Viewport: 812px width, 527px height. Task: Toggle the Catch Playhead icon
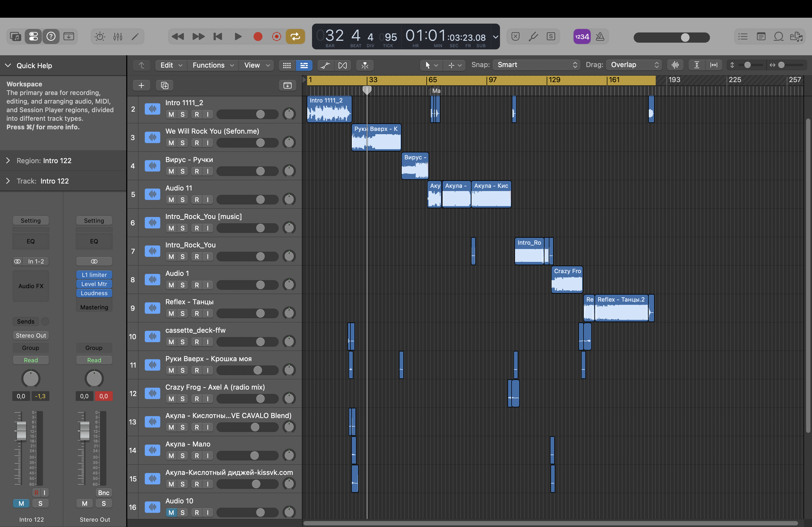click(x=365, y=65)
